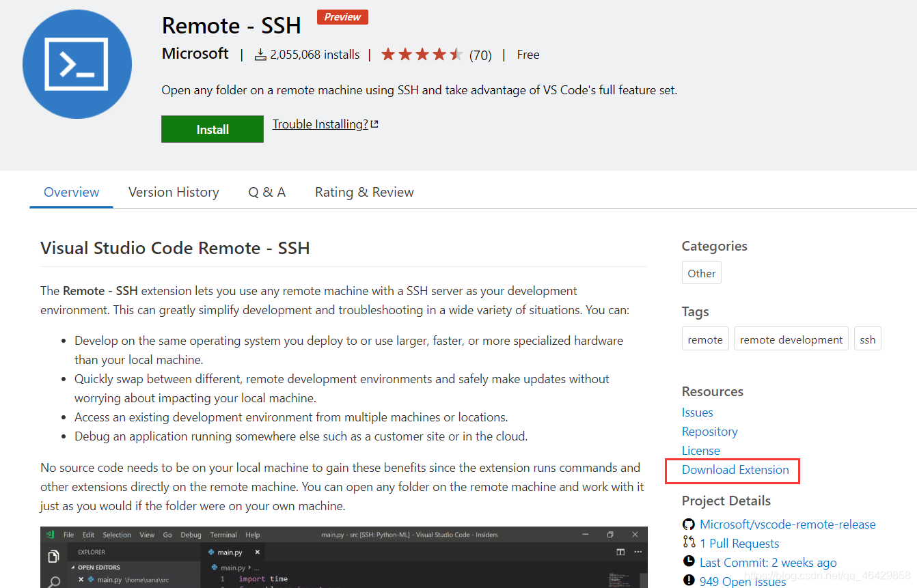This screenshot has width=917, height=588.
Task: Click the Download Extension link
Action: 735,470
